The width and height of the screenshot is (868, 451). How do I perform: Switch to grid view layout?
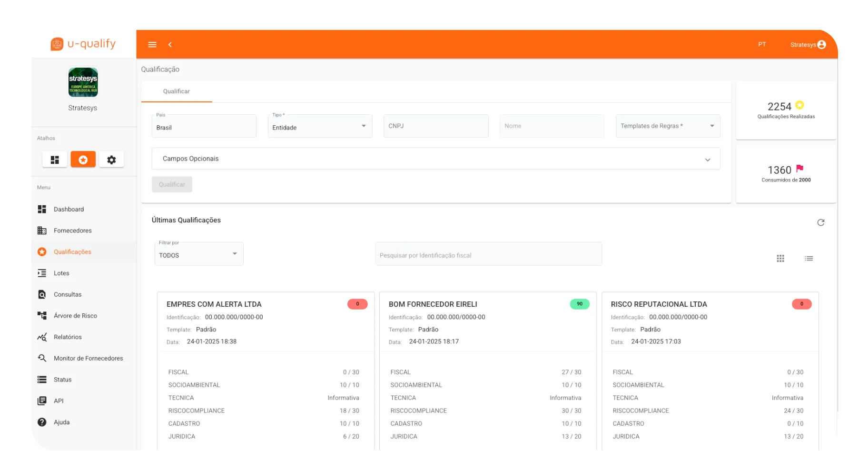tap(780, 259)
